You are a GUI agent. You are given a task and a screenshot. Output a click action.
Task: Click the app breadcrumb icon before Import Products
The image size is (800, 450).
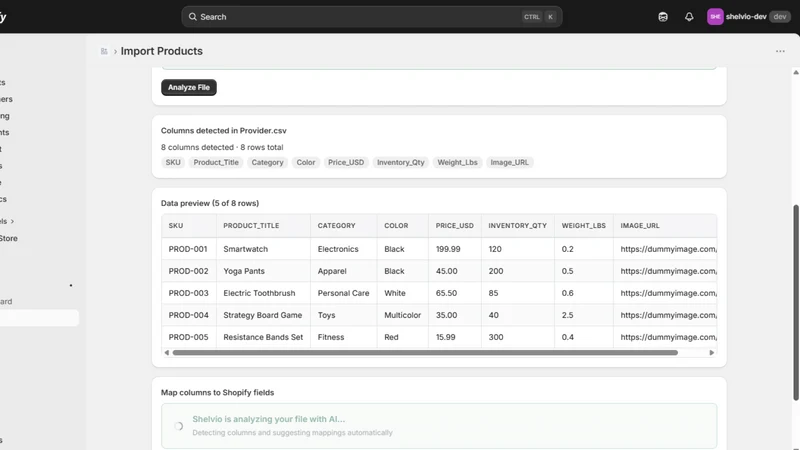[104, 51]
